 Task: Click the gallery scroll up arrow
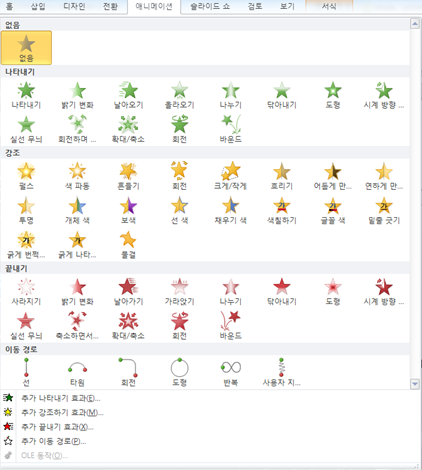point(415,24)
